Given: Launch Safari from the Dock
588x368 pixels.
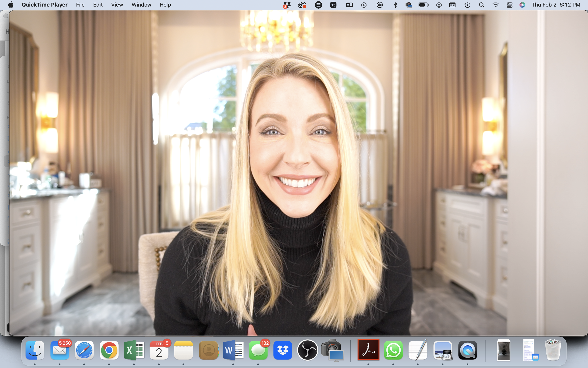Looking at the screenshot, I should point(84,350).
